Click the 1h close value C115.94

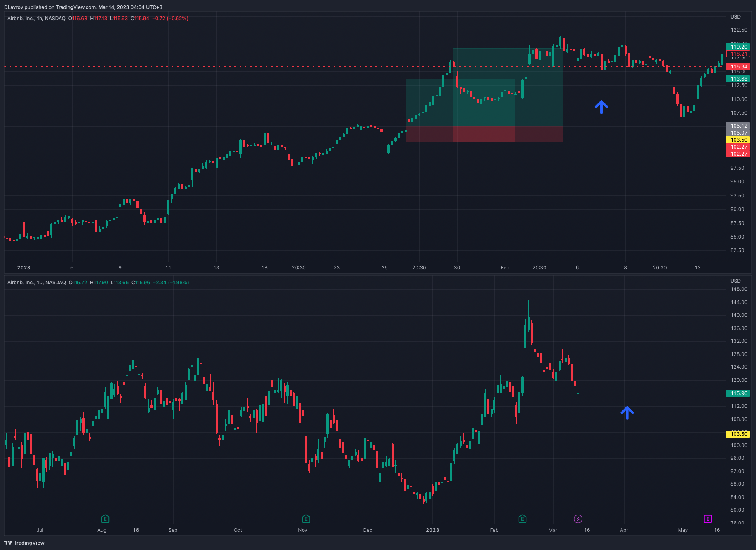tap(140, 19)
